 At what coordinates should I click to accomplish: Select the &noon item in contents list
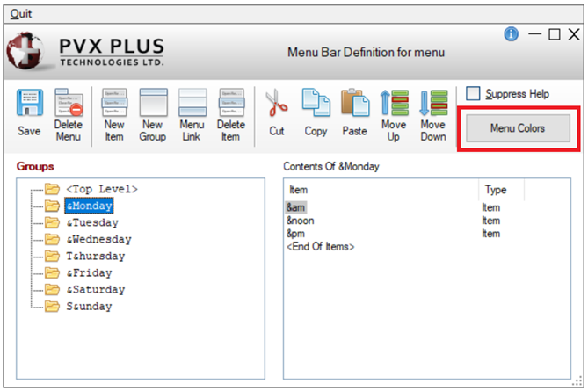tap(299, 221)
